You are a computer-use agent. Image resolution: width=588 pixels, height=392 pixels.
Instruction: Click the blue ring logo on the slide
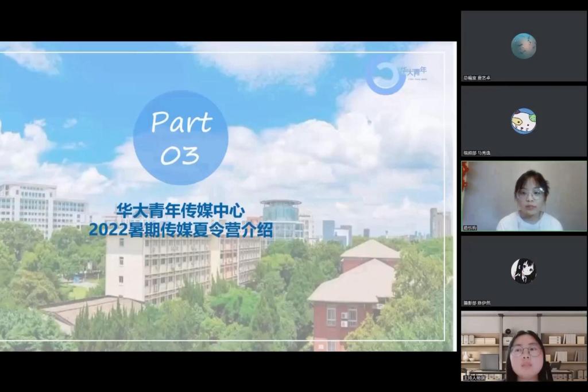[x=384, y=75]
